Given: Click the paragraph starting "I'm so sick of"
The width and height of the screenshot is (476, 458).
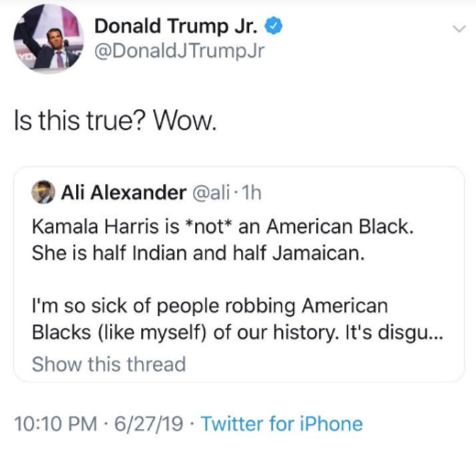Looking at the screenshot, I should pyautogui.click(x=210, y=307).
